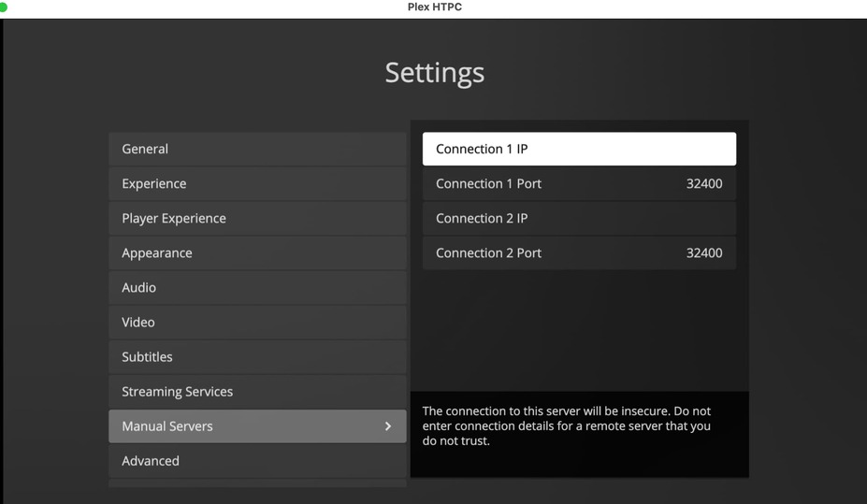Click the Settings page heading
This screenshot has width=867, height=504.
pyautogui.click(x=434, y=73)
